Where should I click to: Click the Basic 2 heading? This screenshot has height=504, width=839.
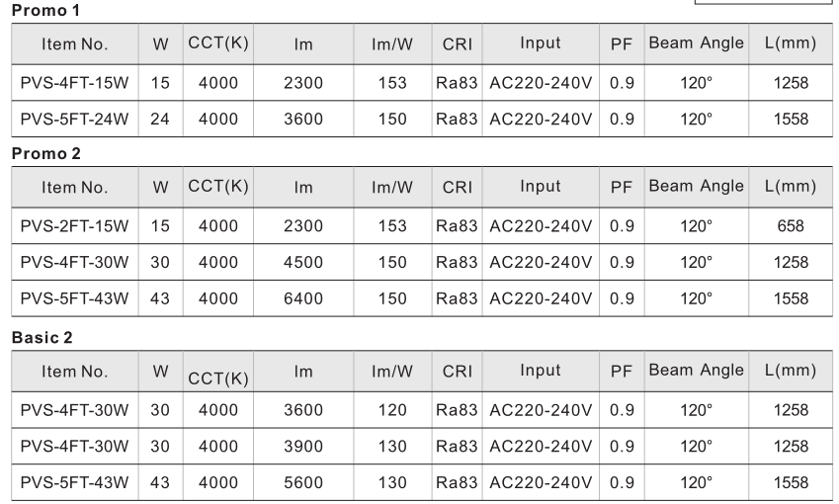click(42, 338)
